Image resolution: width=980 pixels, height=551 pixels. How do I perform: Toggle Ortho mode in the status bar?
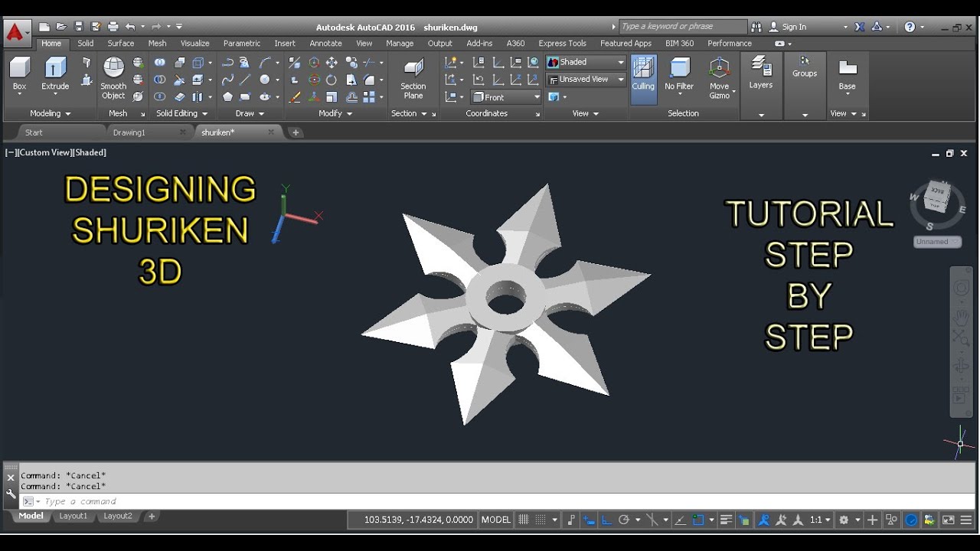[x=606, y=520]
